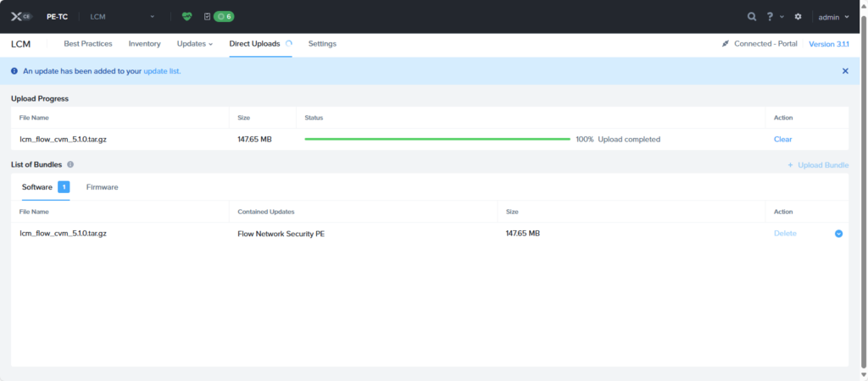Open the tasks clipboard icon
The height and width of the screenshot is (381, 868).
tap(207, 17)
